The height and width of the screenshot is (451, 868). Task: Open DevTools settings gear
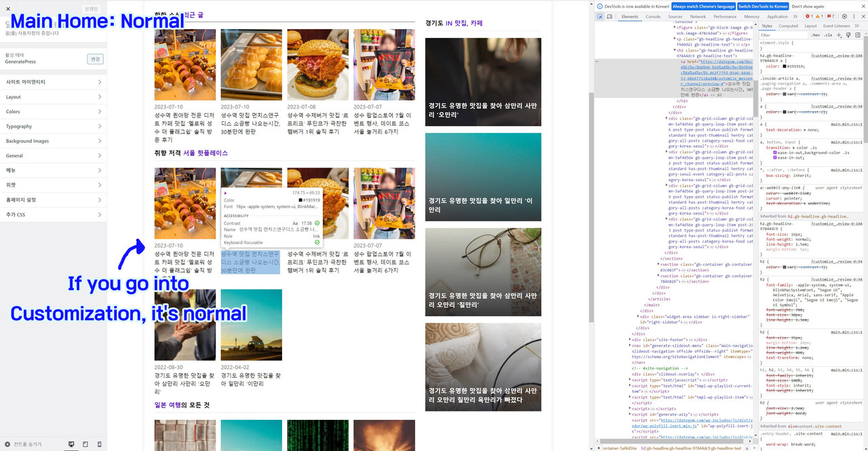pos(844,16)
